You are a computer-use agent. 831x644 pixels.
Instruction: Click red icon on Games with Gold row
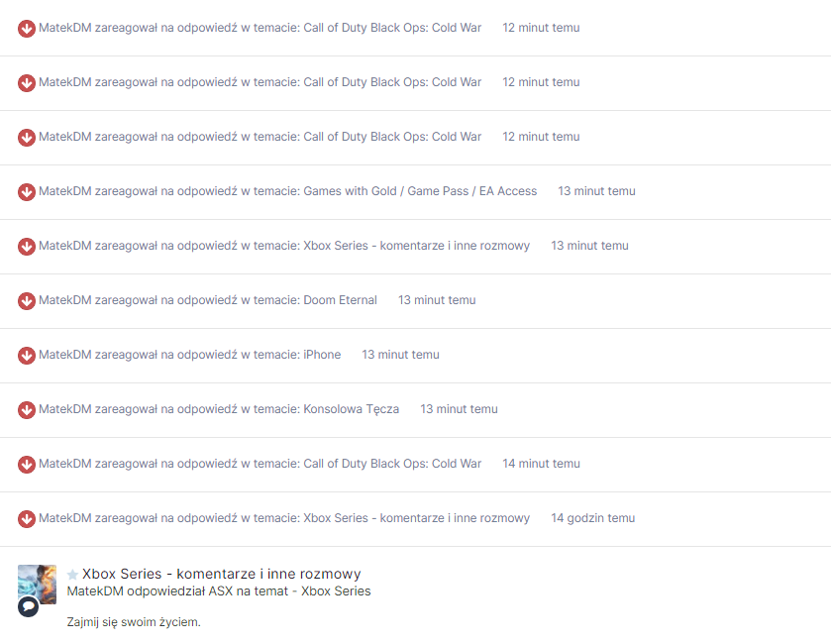[x=27, y=191]
